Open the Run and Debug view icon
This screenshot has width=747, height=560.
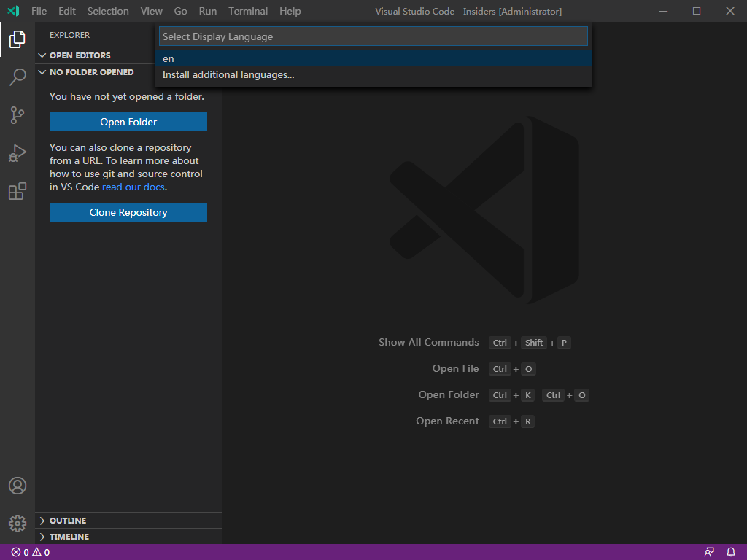(x=18, y=153)
